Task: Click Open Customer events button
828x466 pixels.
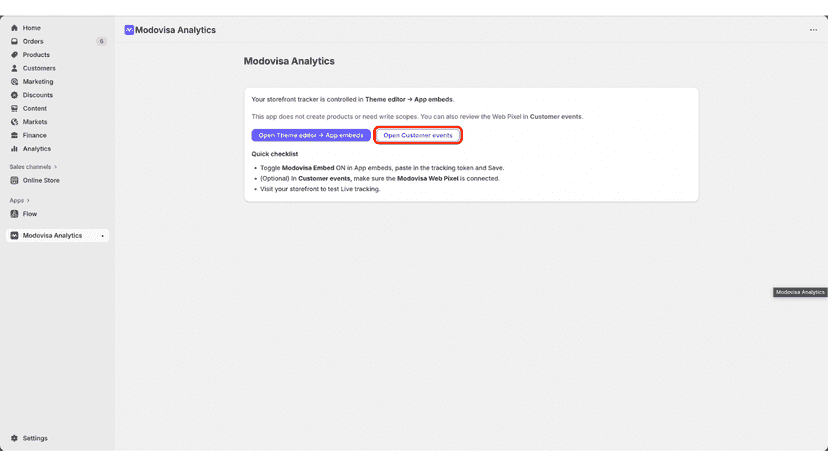Action: pos(418,135)
